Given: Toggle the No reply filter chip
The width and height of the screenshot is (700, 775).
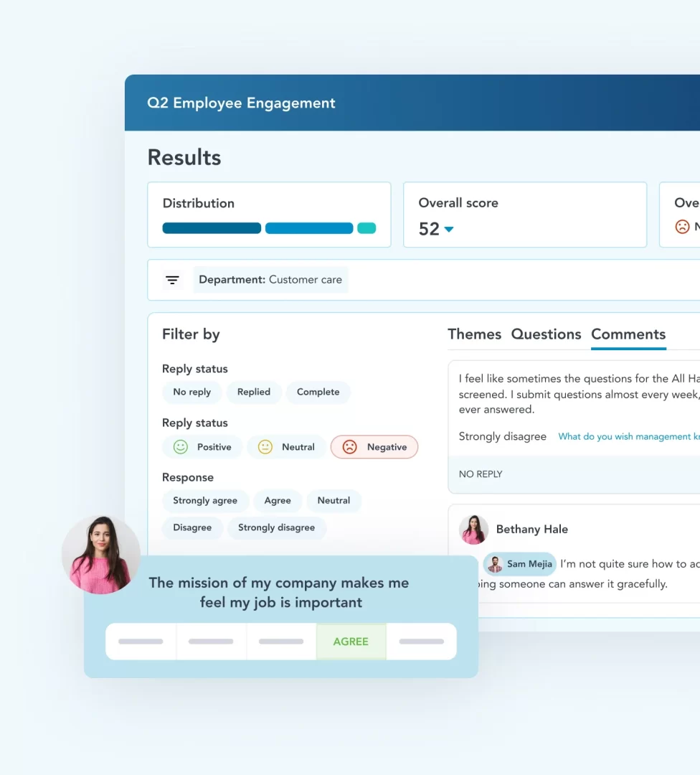Looking at the screenshot, I should 191,392.
